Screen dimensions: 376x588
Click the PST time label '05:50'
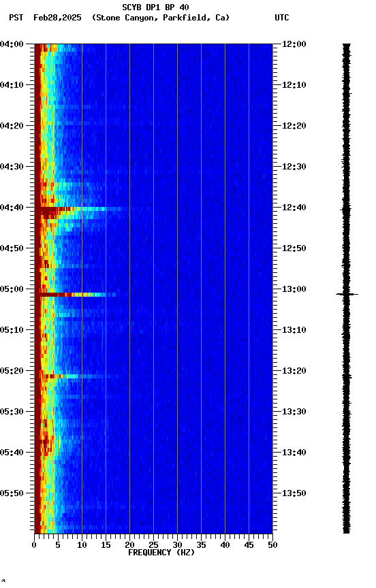coord(12,493)
